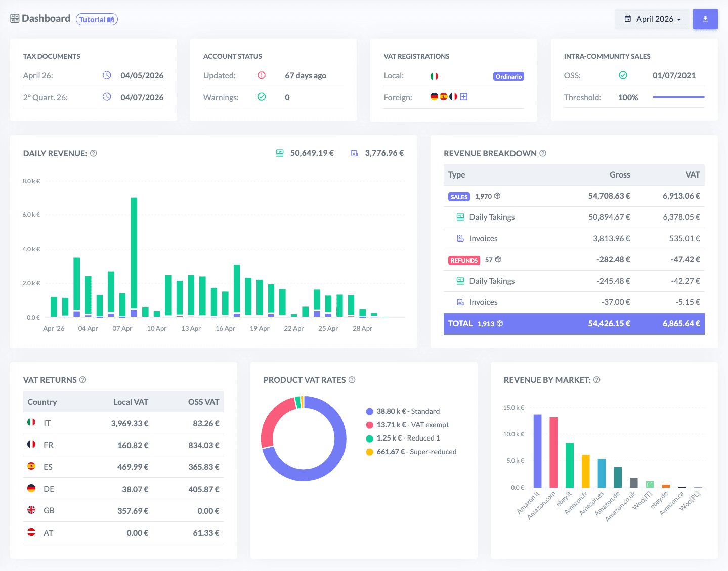Click the invoices icon beside 3,776.96 €

point(355,153)
